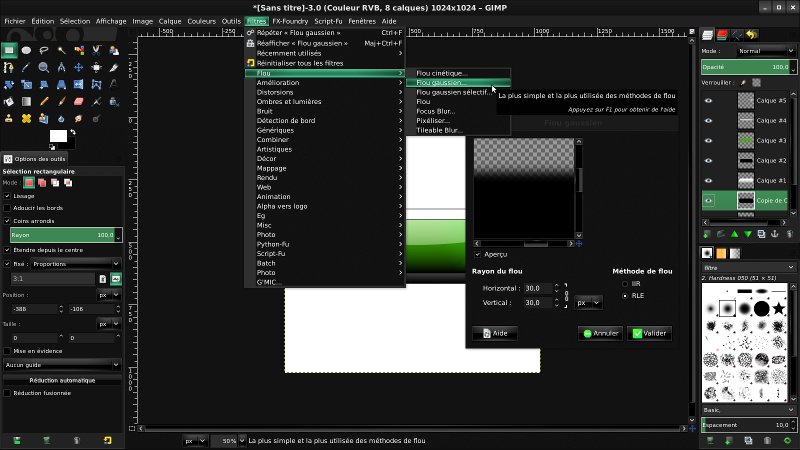Click the anchor layer icon

[x=774, y=234]
